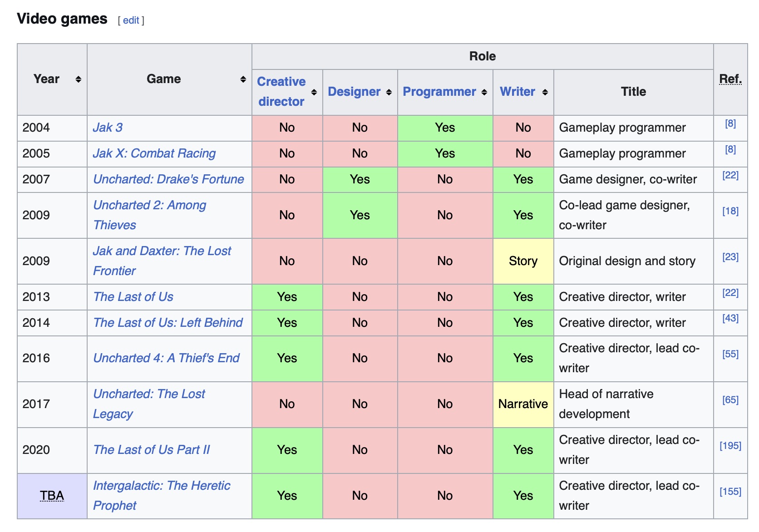Follow reference [65] for The Lost Legacy
This screenshot has width=759, height=532.
click(x=730, y=400)
